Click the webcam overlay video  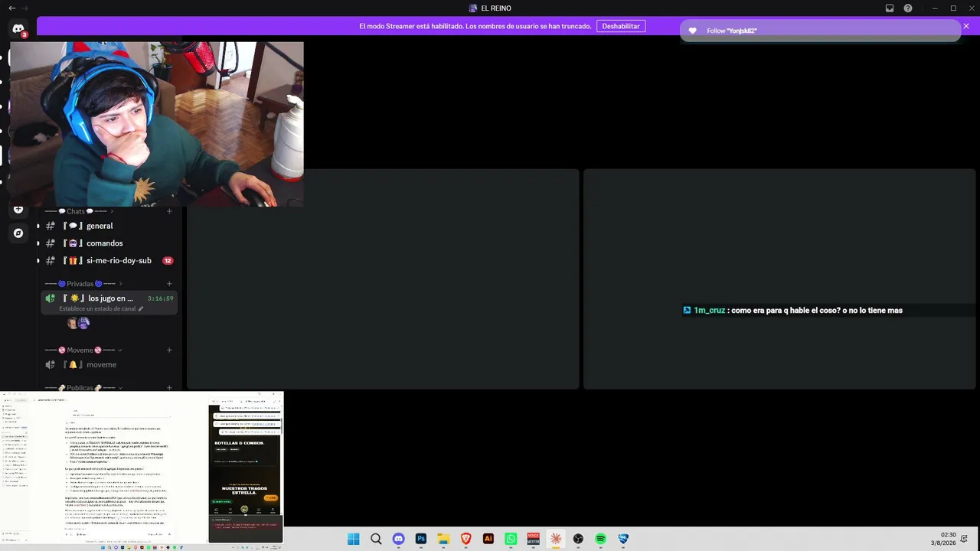click(157, 124)
